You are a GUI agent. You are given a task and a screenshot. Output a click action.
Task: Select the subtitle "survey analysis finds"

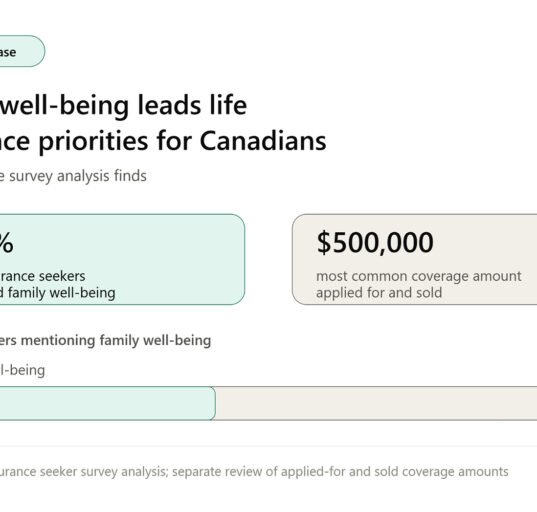78,176
